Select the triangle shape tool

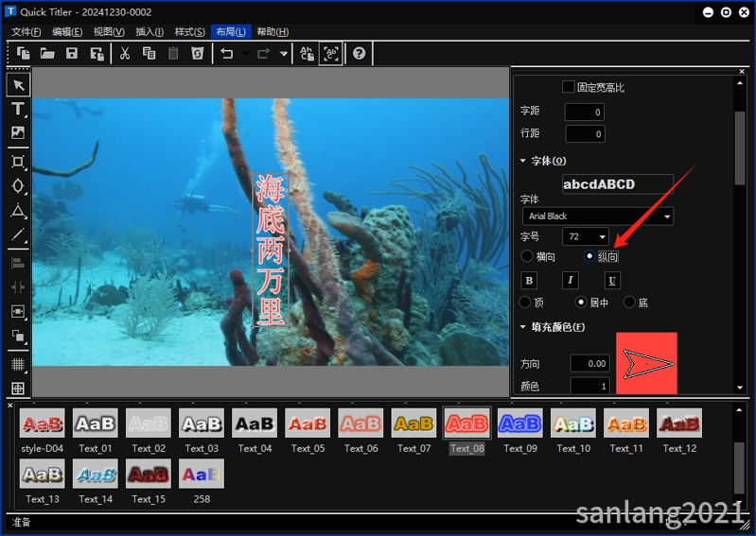(x=18, y=211)
